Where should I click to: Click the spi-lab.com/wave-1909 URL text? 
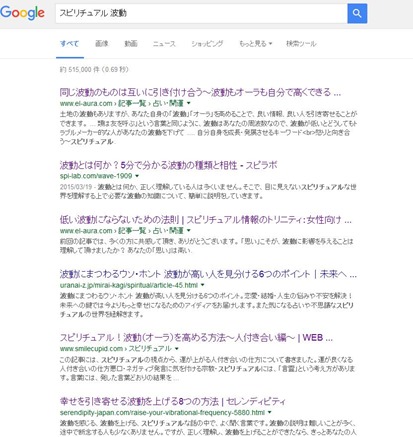tap(96, 176)
